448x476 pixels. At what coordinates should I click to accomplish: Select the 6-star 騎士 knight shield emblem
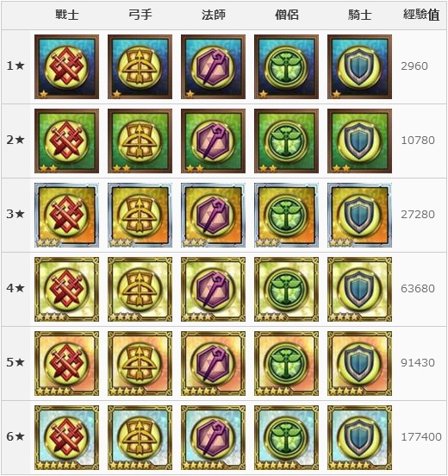coord(359,438)
